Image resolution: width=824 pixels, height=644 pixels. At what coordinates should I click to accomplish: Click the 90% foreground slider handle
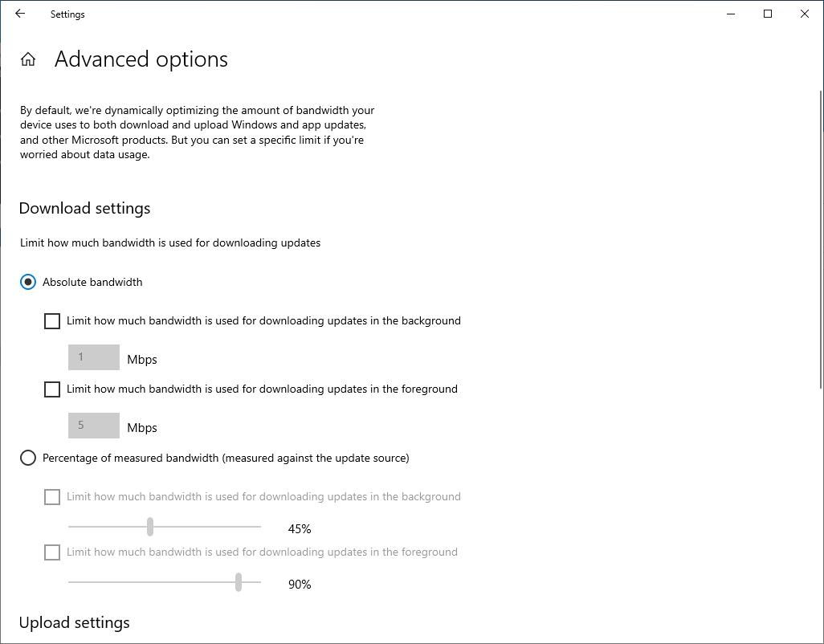[x=239, y=582]
